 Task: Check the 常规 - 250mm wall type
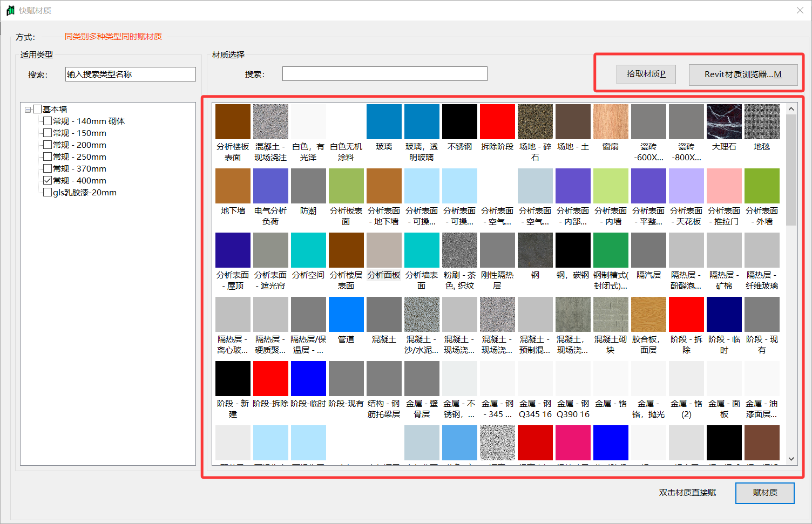click(48, 156)
